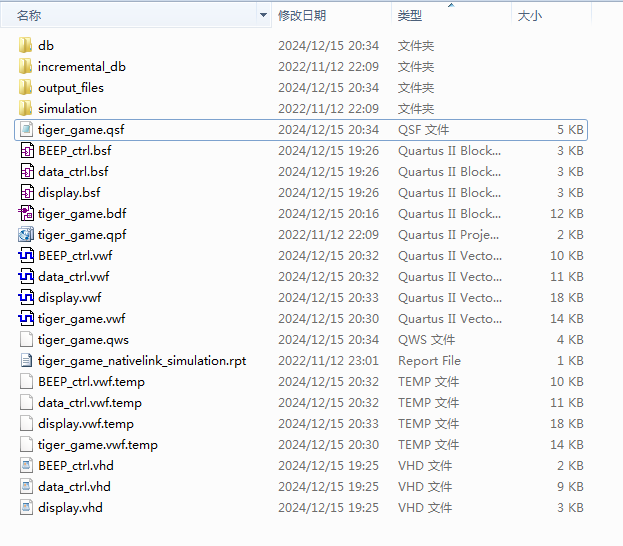623x546 pixels.
Task: Select the folder name incremental_db
Action: click(82, 66)
